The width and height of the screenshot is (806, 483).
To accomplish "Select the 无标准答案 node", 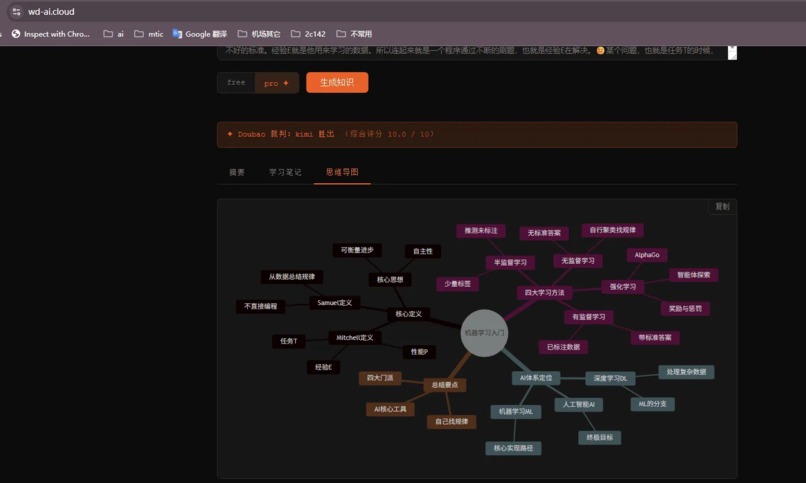I will point(544,233).
